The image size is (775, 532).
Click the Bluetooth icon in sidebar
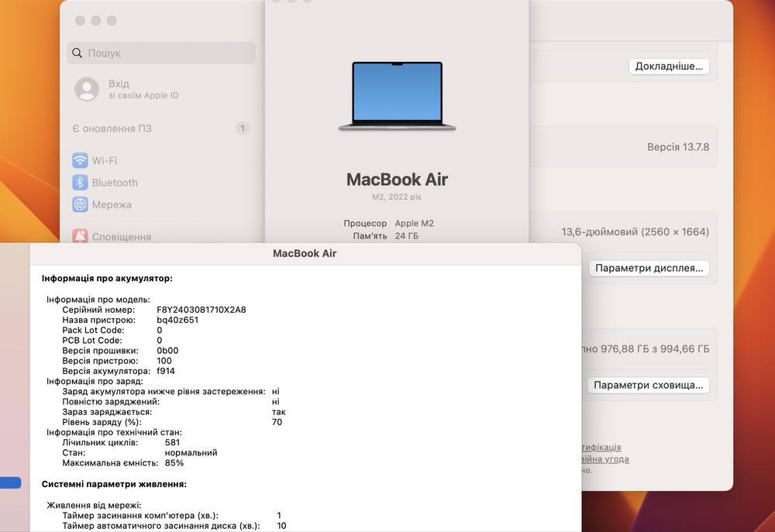(x=80, y=182)
